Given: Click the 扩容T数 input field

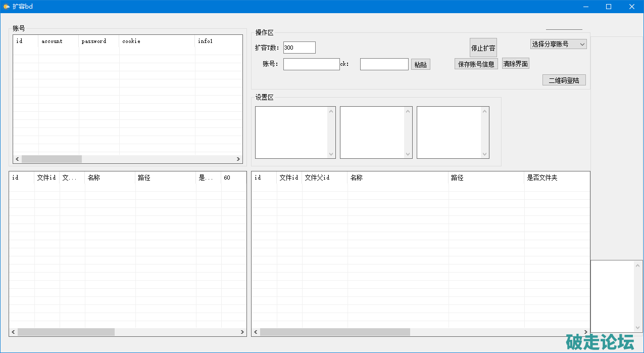Looking at the screenshot, I should (x=299, y=48).
